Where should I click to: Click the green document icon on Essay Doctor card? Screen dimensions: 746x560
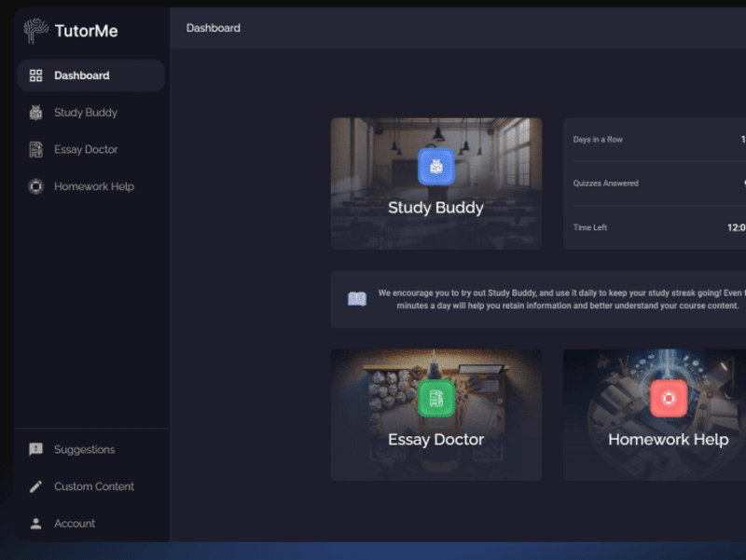tap(436, 399)
